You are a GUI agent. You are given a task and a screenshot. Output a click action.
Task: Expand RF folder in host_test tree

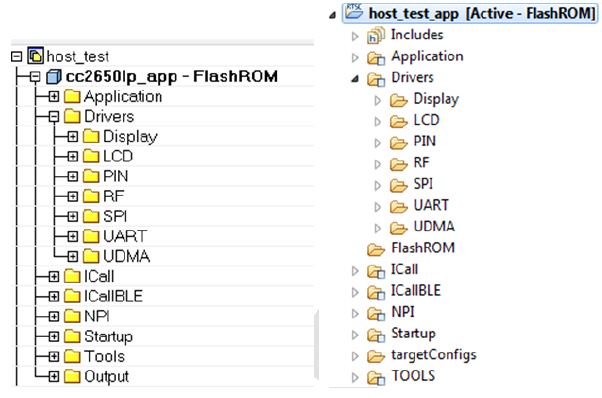point(73,197)
